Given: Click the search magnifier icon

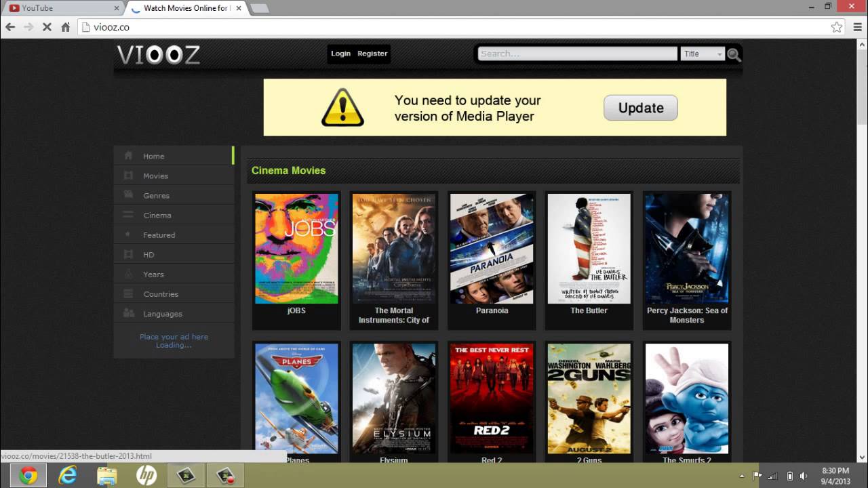Looking at the screenshot, I should (x=734, y=54).
